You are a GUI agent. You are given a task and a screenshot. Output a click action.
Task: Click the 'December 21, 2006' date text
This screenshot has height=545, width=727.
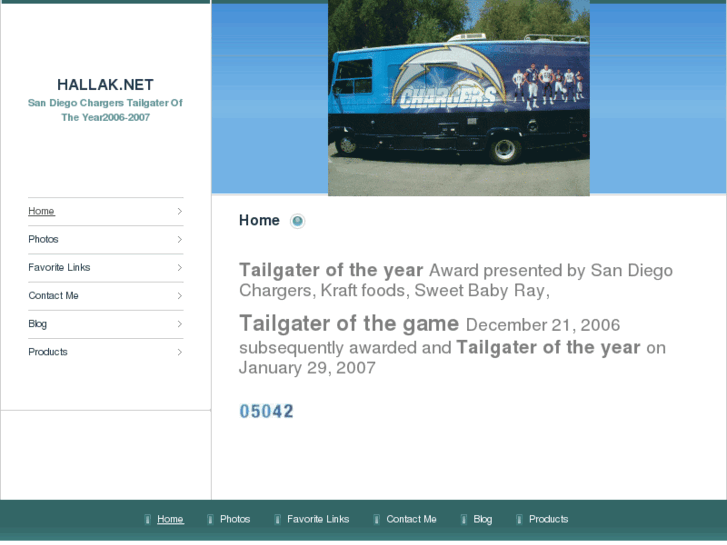pos(542,325)
